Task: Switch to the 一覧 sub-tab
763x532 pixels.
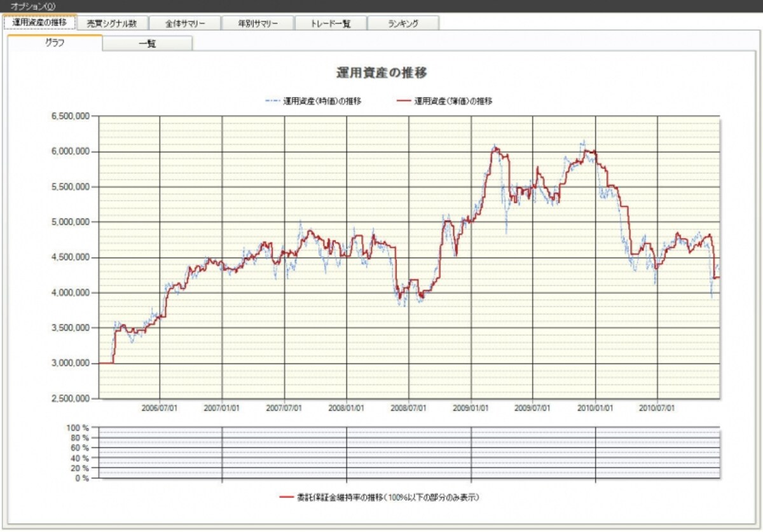Action: [148, 44]
